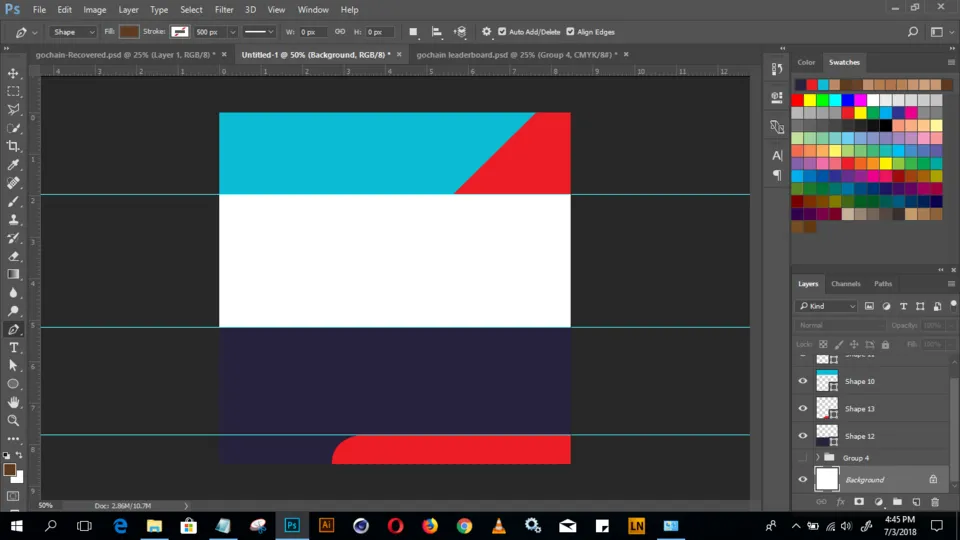Show the Group 4 layer group
The image size is (960, 540).
coord(803,458)
